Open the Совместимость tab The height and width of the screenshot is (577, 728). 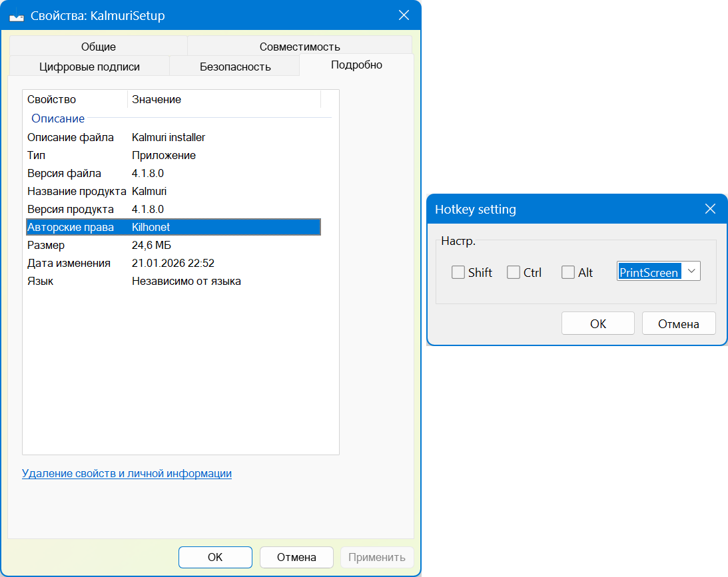pyautogui.click(x=300, y=47)
